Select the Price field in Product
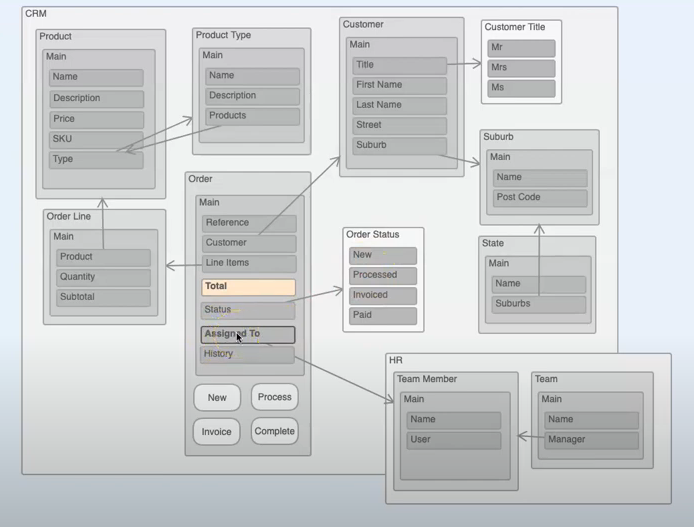 tap(96, 120)
